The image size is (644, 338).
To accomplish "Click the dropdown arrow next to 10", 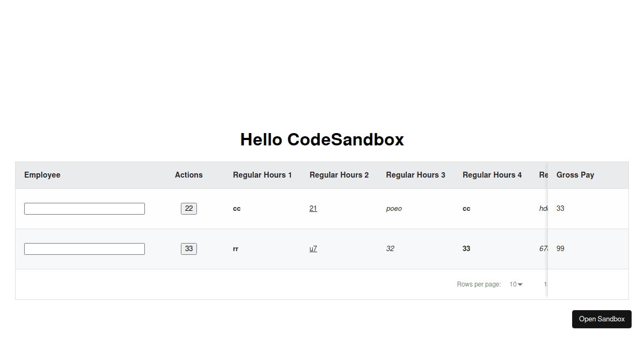I will pyautogui.click(x=519, y=284).
